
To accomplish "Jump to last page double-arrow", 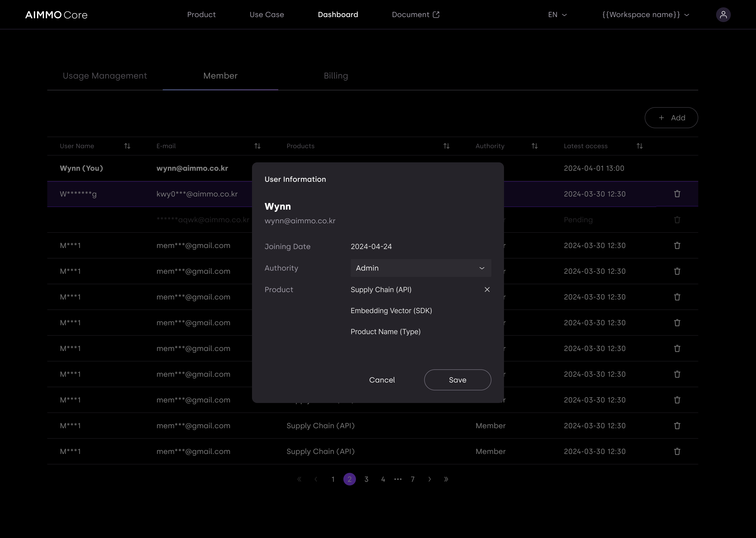I will coord(446,479).
